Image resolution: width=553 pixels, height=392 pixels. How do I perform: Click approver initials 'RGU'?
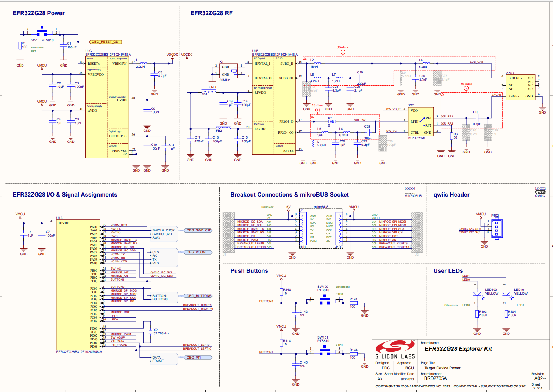point(409,368)
